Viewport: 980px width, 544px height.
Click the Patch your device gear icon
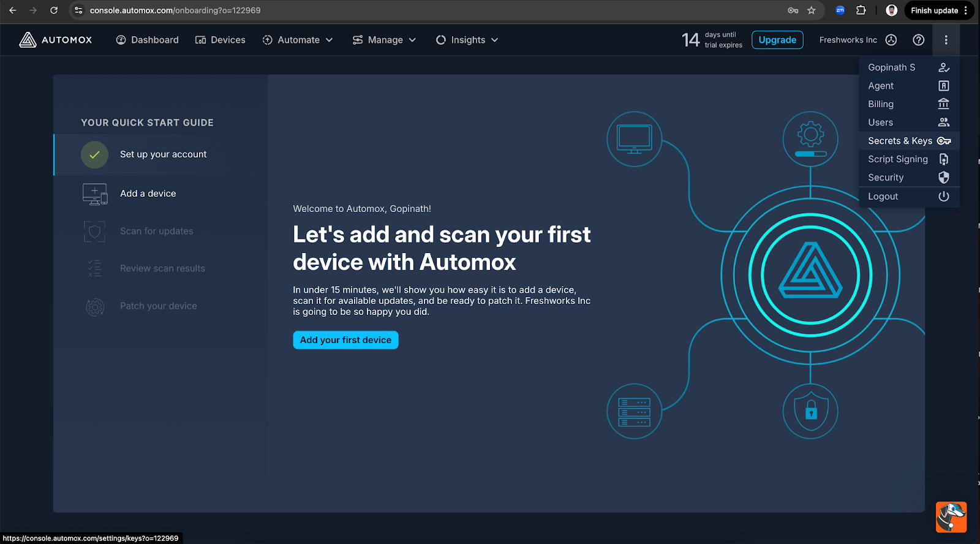(95, 306)
